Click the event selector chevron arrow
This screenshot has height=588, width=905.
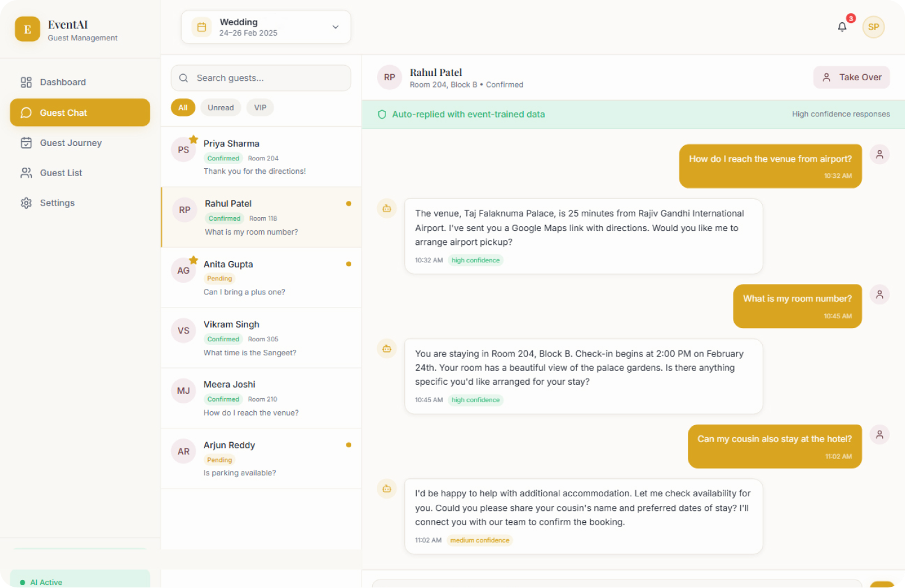(335, 27)
